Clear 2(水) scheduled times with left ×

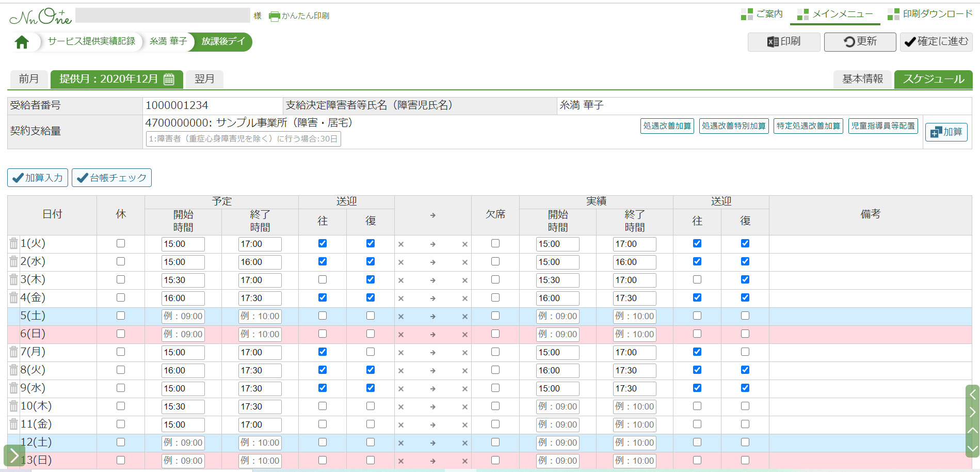click(x=400, y=262)
